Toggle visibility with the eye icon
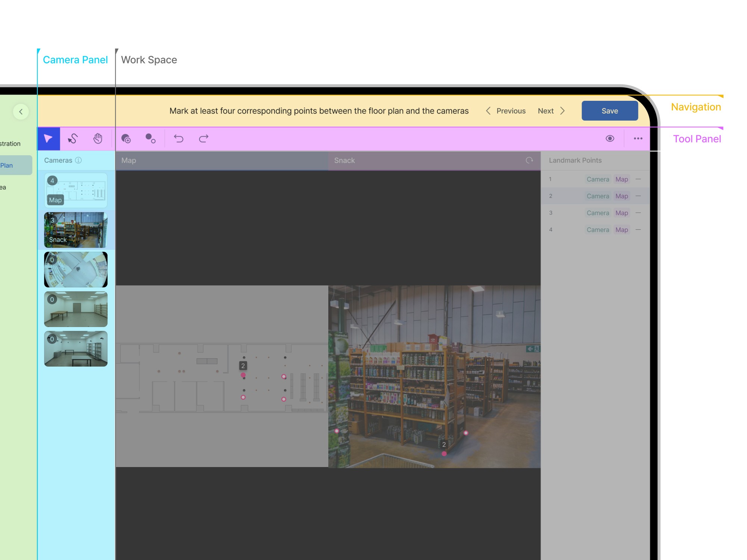The height and width of the screenshot is (560, 747). click(610, 139)
